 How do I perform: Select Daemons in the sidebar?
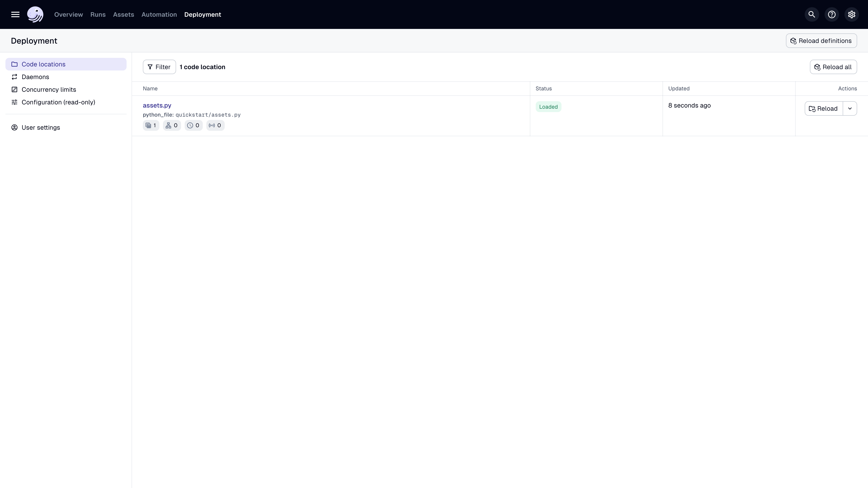pyautogui.click(x=35, y=77)
